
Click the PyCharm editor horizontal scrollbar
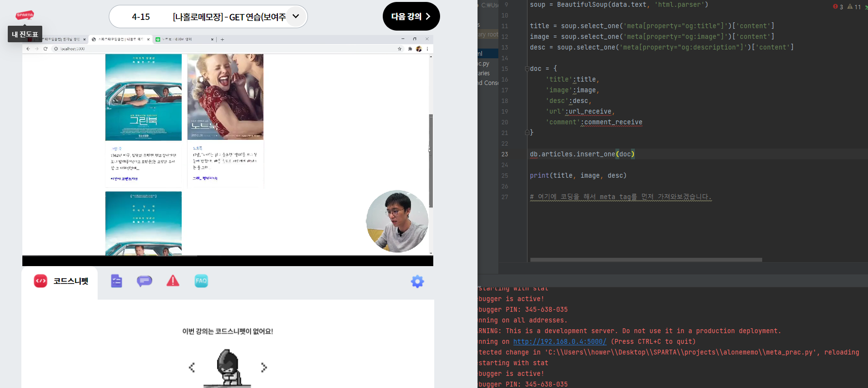(646, 260)
